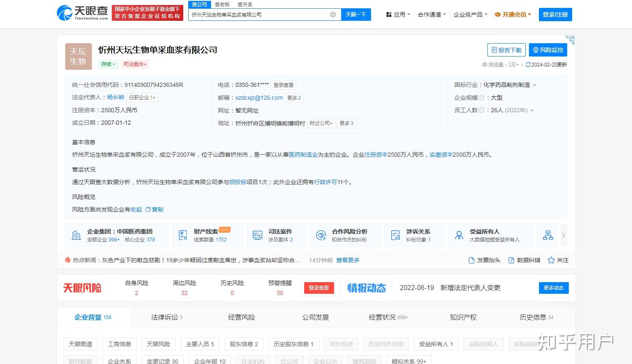This screenshot has width=632, height=364.
Task: Switch to the 历史信息 tab
Action: [536, 317]
